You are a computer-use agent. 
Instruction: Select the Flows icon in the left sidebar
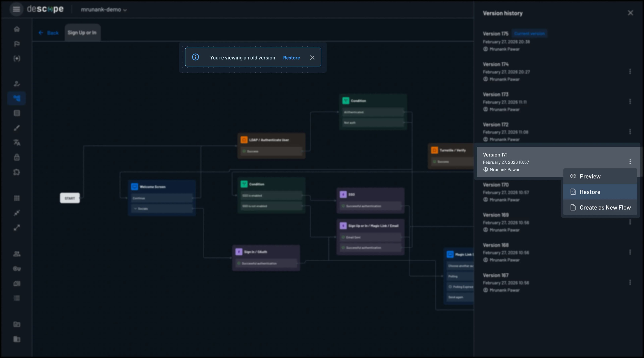(17, 98)
